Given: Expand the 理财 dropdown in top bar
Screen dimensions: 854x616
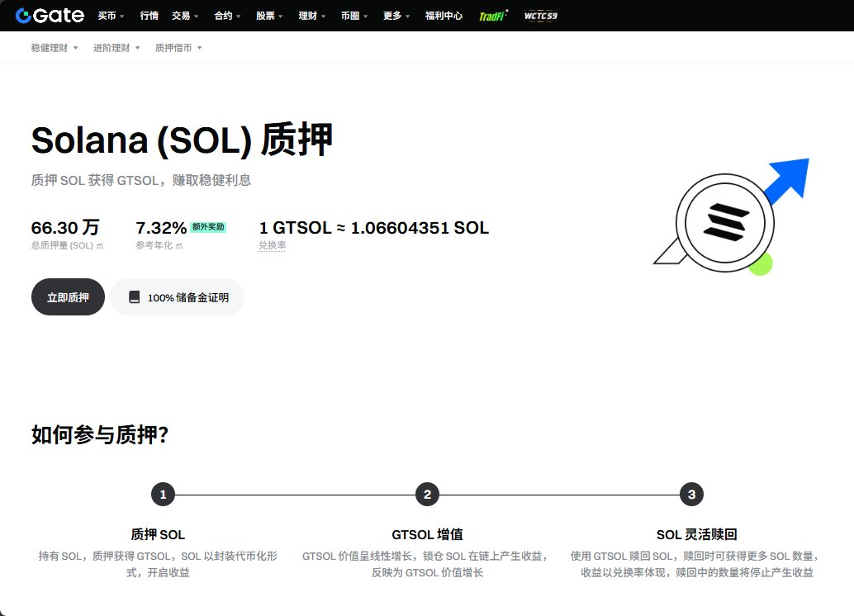Looking at the screenshot, I should [x=312, y=16].
